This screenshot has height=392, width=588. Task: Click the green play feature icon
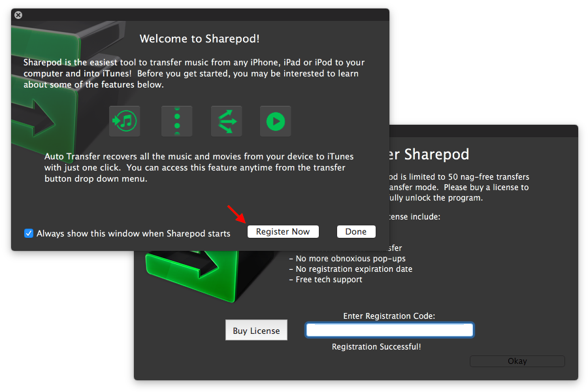pos(276,121)
